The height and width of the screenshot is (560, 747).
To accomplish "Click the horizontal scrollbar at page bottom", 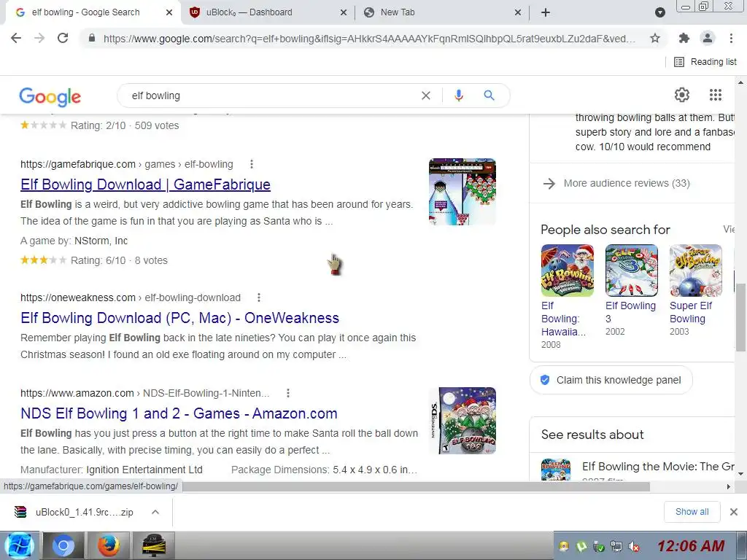I will point(416,486).
